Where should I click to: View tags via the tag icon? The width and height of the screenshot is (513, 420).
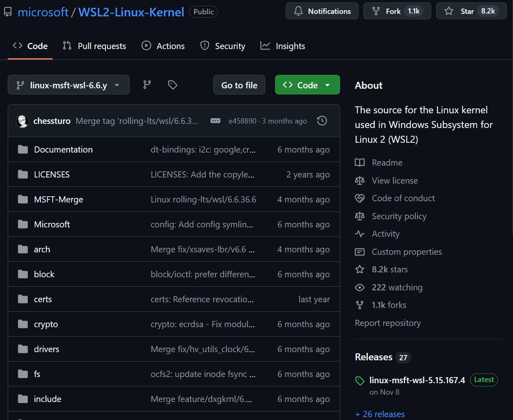point(172,85)
